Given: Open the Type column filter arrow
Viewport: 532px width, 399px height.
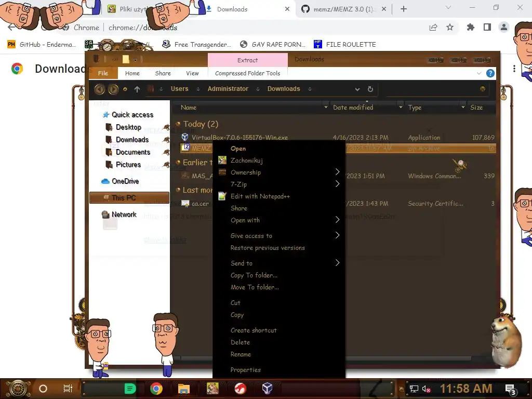Looking at the screenshot, I should pos(463,107).
